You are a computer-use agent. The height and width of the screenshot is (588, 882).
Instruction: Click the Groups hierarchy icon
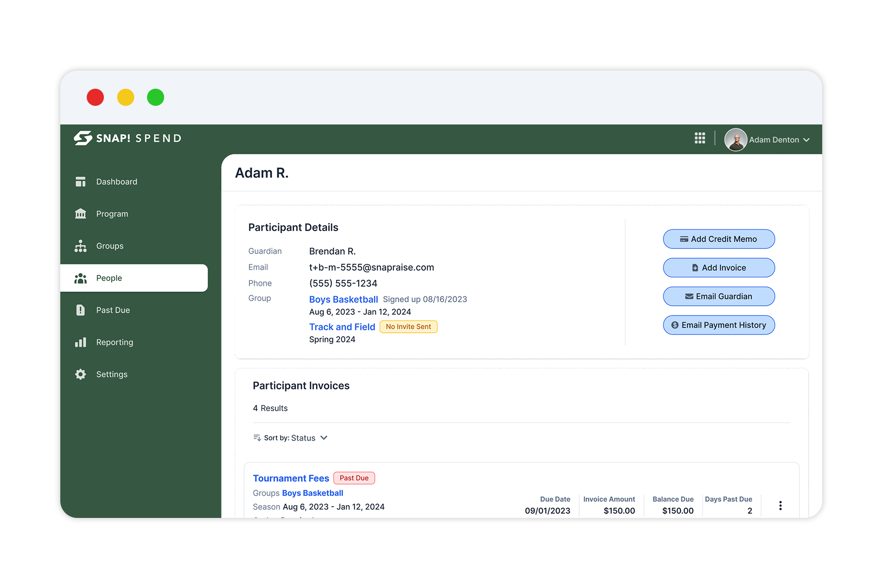(x=80, y=245)
